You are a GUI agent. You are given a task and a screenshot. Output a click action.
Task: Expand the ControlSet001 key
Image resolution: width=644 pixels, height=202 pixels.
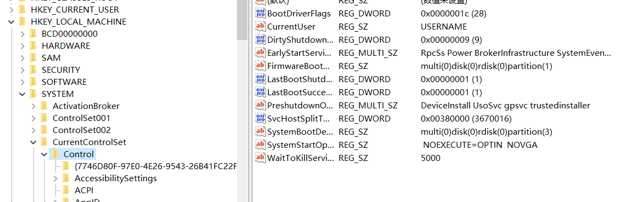coord(33,118)
